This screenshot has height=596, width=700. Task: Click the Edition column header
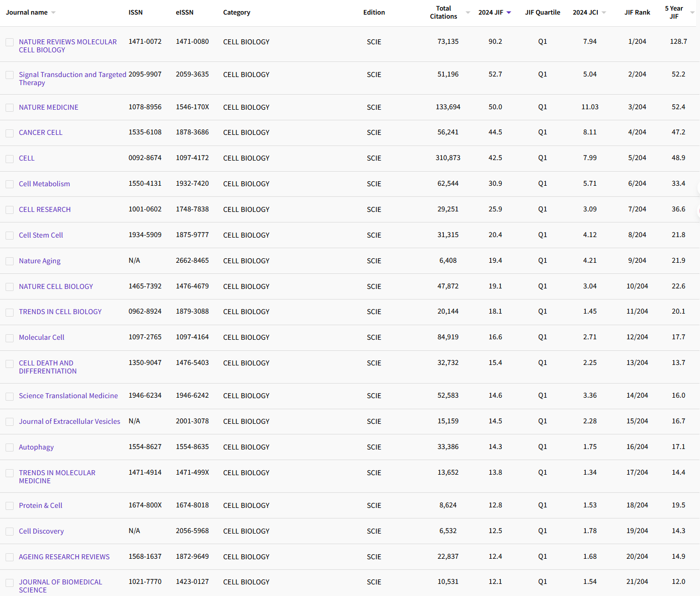point(374,13)
